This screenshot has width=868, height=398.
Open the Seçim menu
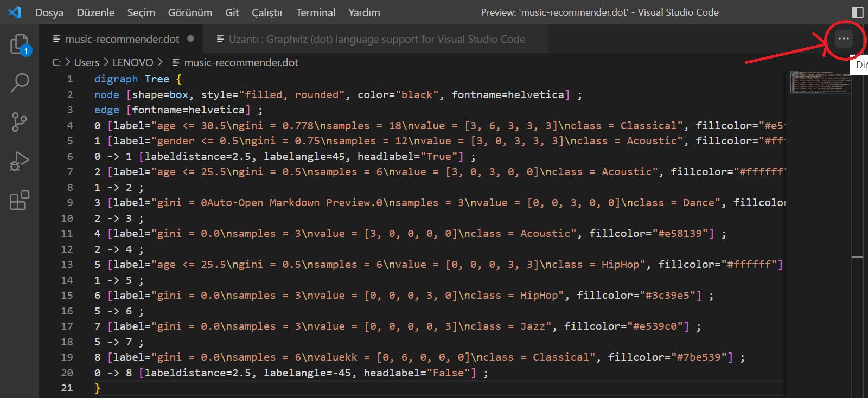(141, 12)
